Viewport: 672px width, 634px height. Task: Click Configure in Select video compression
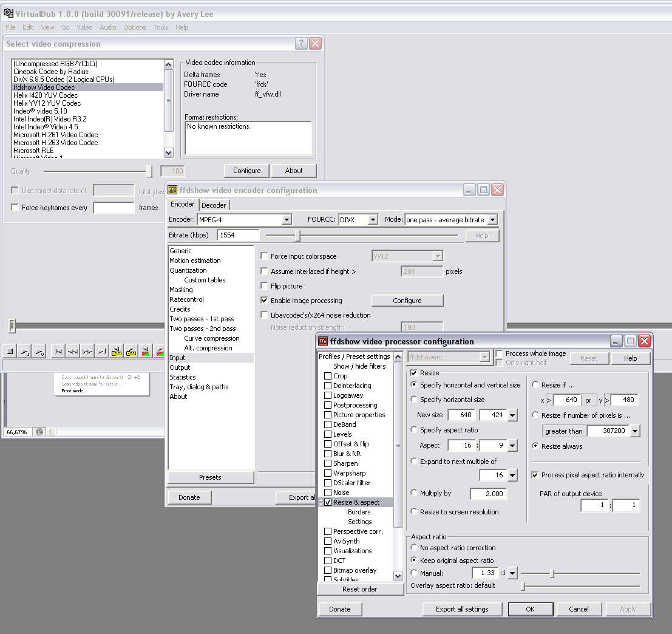point(247,171)
